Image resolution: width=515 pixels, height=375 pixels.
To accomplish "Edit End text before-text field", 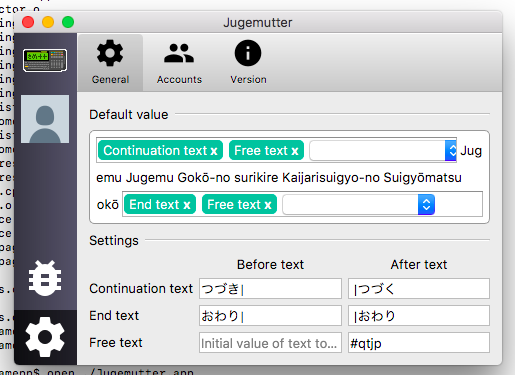I will point(270,316).
